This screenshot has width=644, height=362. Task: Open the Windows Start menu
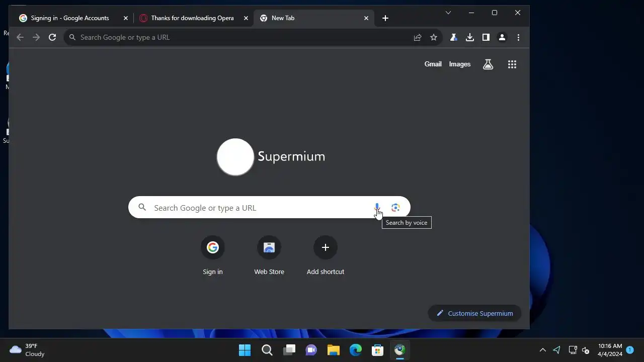coord(245,350)
